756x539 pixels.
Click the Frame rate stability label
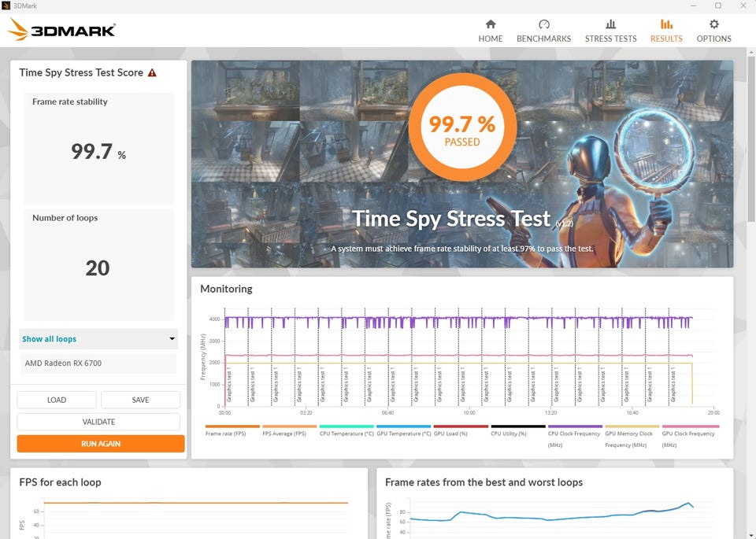(70, 102)
